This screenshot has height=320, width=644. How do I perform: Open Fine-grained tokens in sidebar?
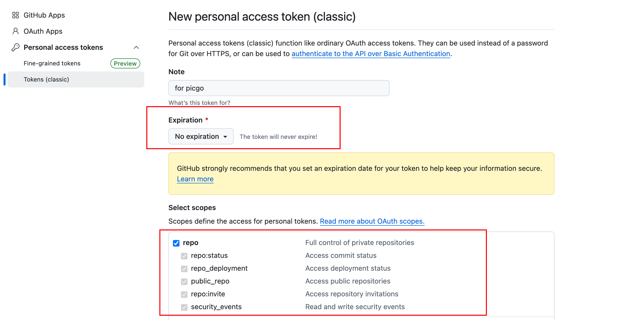[52, 63]
